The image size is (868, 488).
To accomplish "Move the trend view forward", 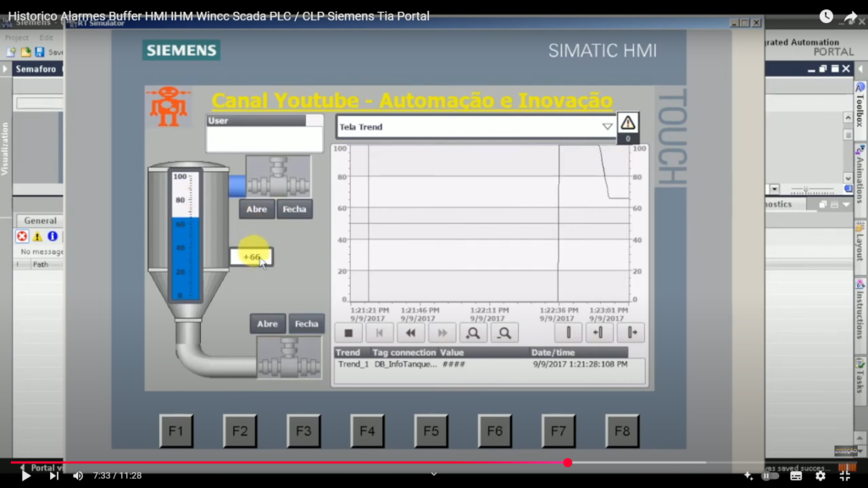I will pos(442,333).
